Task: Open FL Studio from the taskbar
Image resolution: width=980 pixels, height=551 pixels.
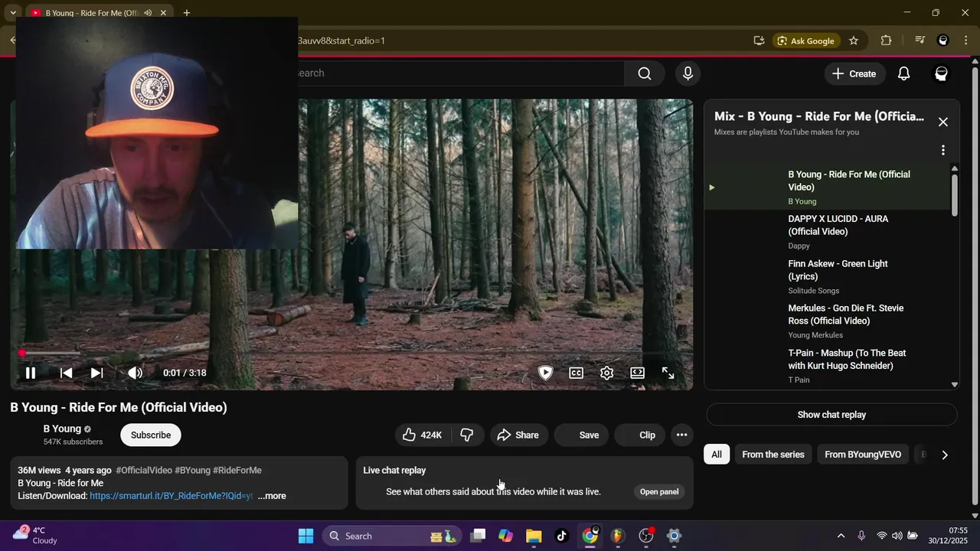Action: 618,536
